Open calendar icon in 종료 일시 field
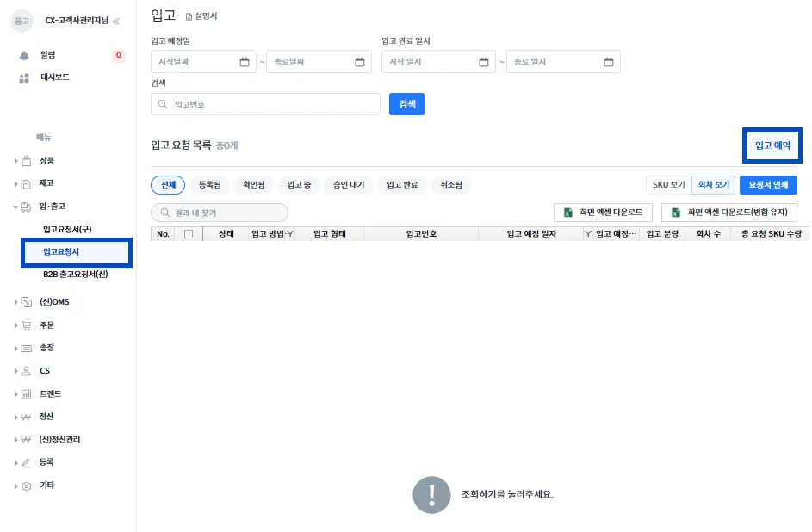The width and height of the screenshot is (812, 532). pyautogui.click(x=609, y=62)
